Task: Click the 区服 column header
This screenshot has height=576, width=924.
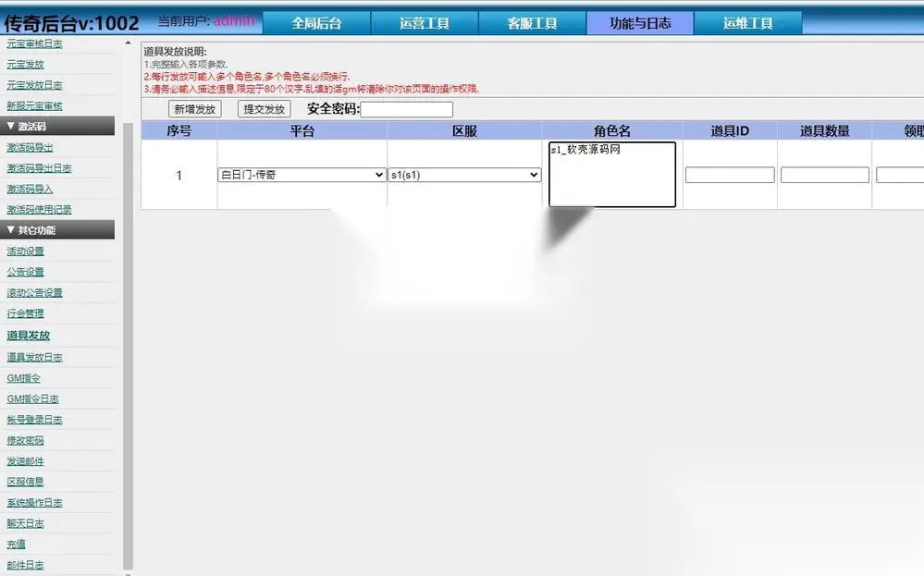Action: [464, 130]
